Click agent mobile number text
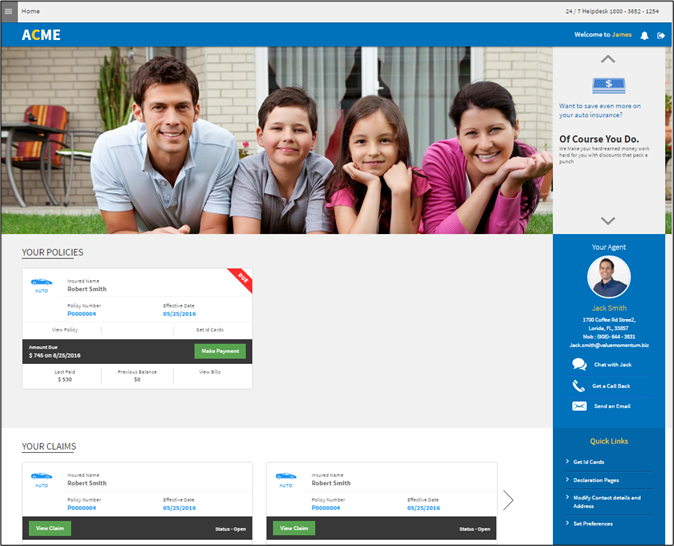The image size is (674, 546). [609, 337]
